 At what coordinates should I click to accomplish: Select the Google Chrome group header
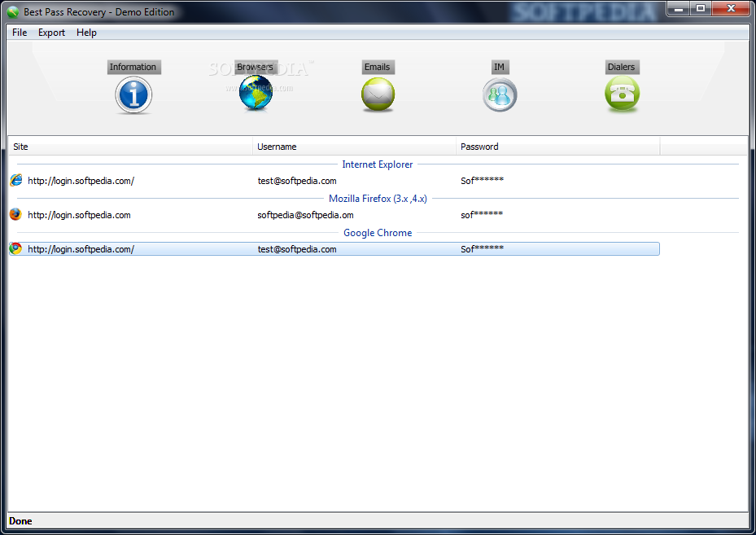[x=378, y=233]
